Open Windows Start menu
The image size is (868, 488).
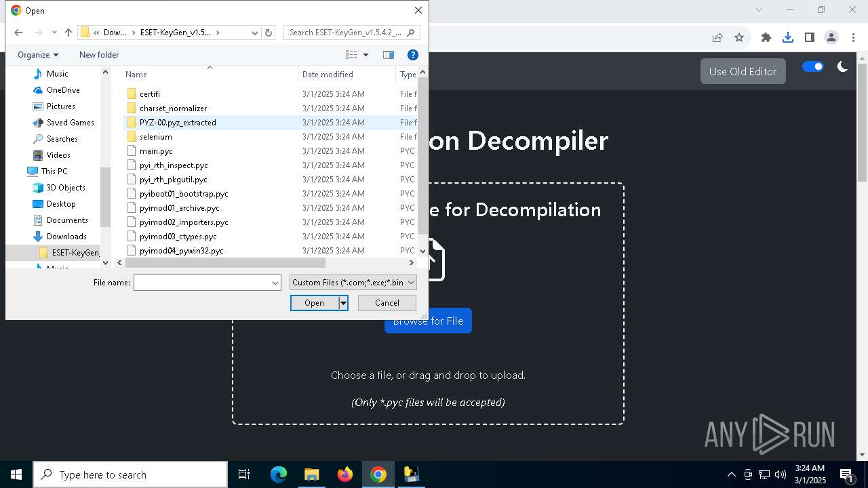click(x=16, y=474)
